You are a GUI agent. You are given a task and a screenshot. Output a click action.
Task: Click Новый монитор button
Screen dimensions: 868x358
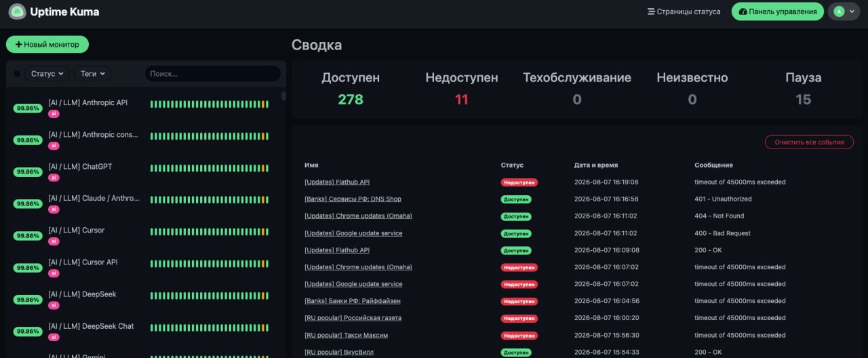(47, 45)
